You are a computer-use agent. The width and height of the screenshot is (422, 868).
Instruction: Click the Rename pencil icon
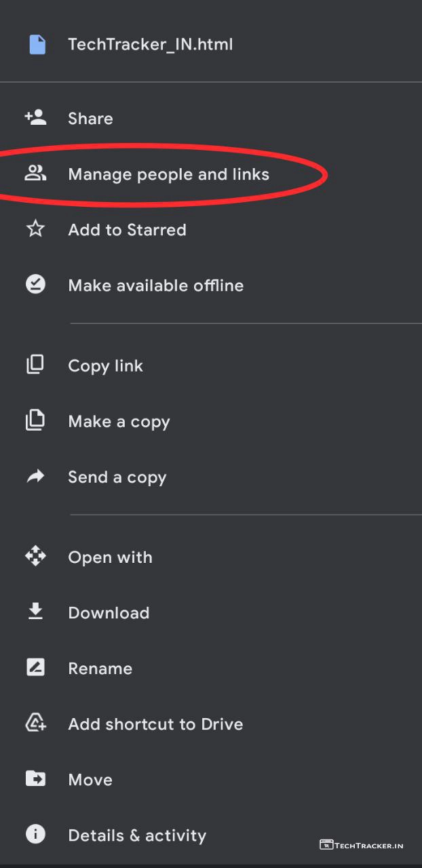tap(35, 668)
